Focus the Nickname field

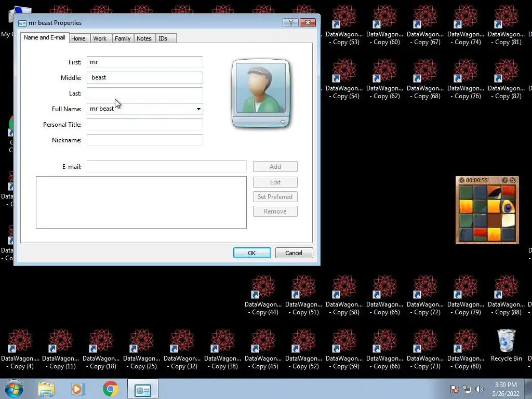145,140
